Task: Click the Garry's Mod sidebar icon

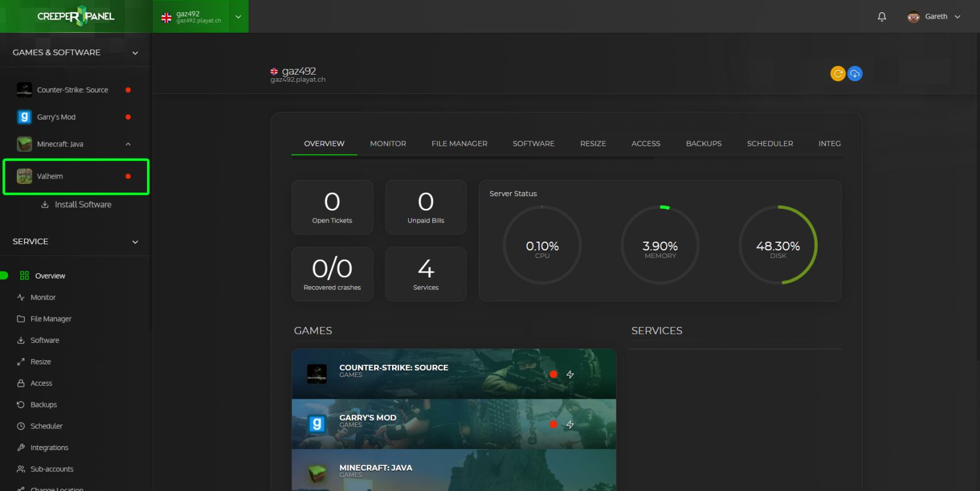Action: coord(24,117)
